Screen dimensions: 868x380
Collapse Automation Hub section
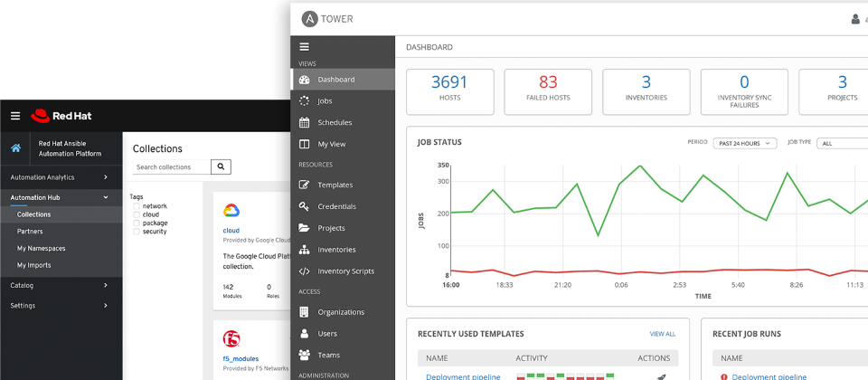point(61,197)
